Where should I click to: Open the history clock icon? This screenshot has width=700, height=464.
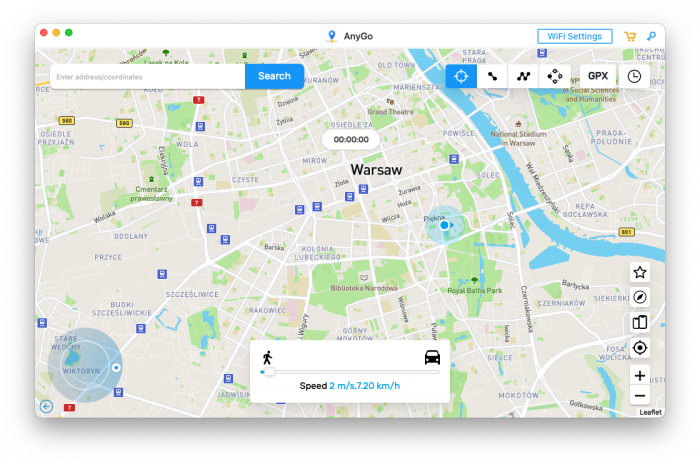click(x=634, y=76)
